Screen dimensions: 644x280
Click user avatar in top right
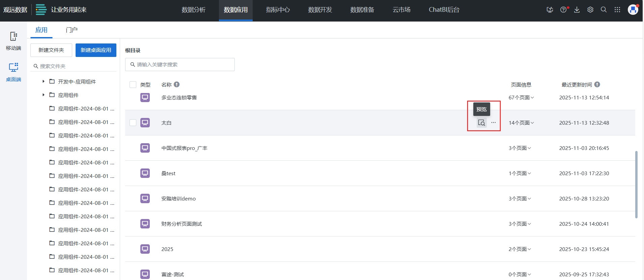633,10
